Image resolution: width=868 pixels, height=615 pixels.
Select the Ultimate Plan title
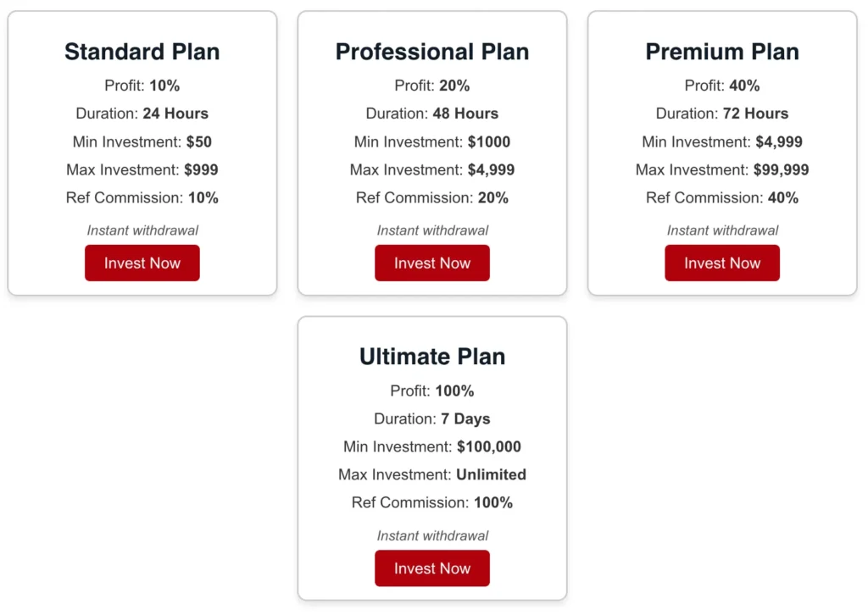432,357
